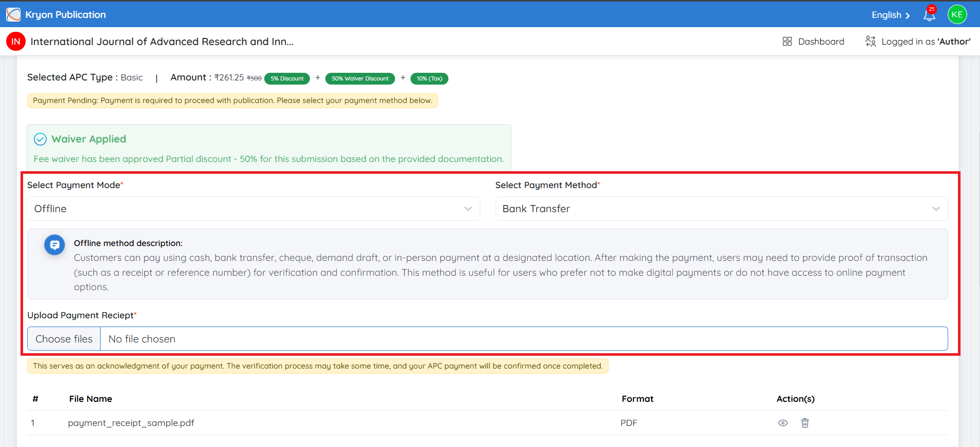The height and width of the screenshot is (447, 980).
Task: Open the KE user avatar menu
Action: pyautogui.click(x=957, y=14)
